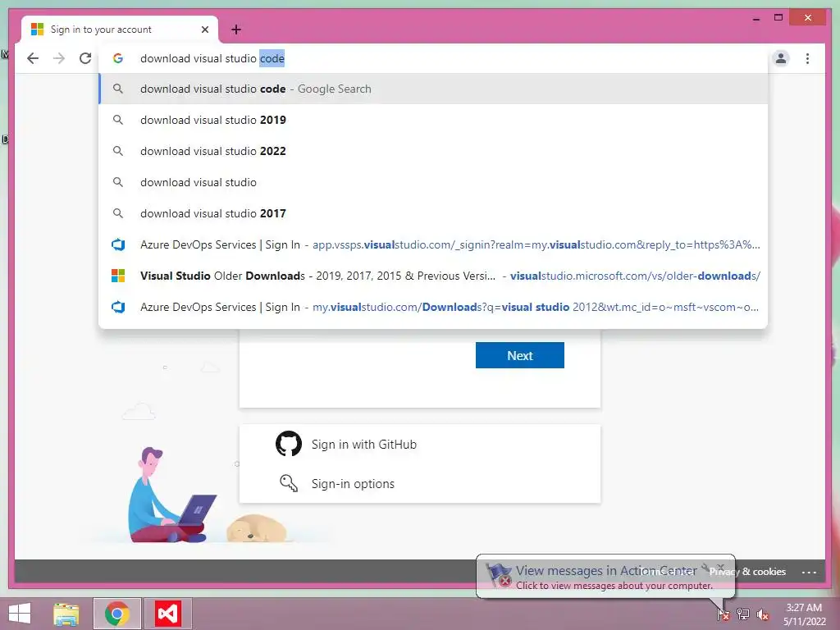Click 'Sign in with GitHub'
840x630 pixels.
(x=363, y=444)
